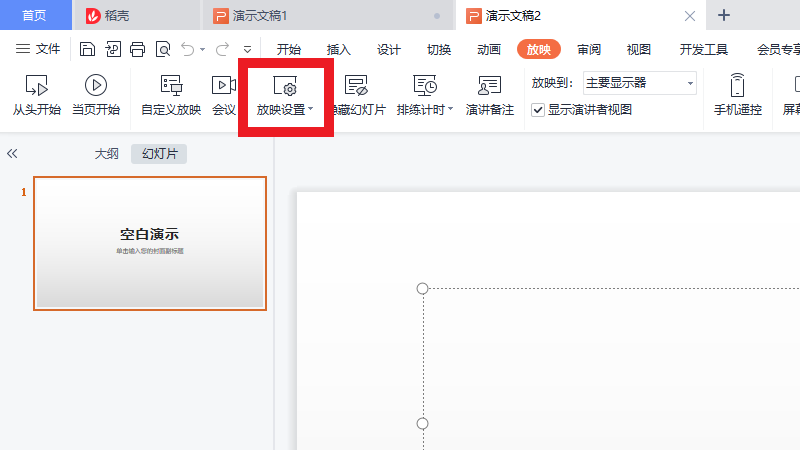Image resolution: width=800 pixels, height=450 pixels.
Task: Open the quick access toolbar customize arrow
Action: (247, 49)
